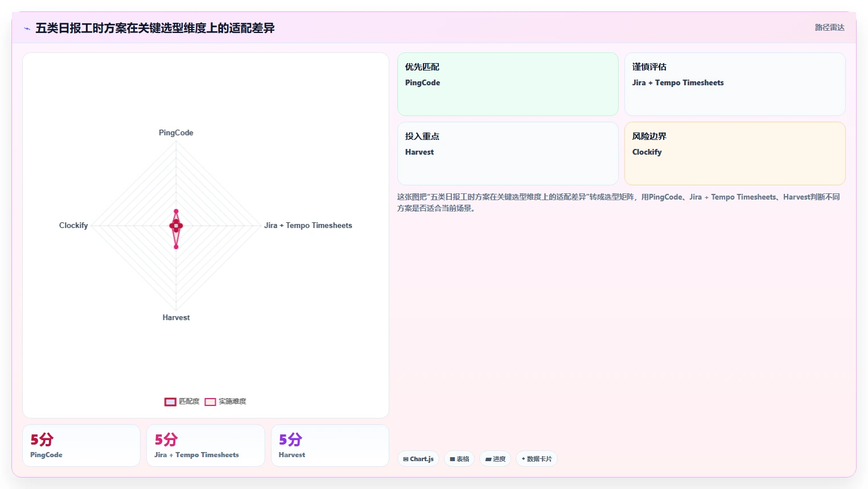868x489 pixels.
Task: Open the 谨慎评估 Jira + Tempo card
Action: pos(735,84)
